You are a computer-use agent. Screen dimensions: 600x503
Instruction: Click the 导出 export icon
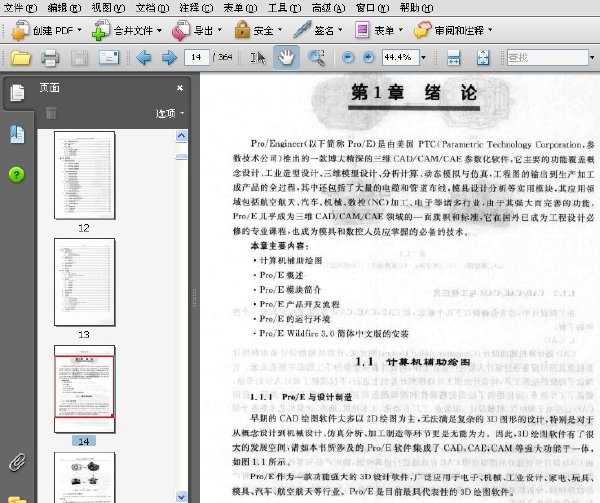pos(180,30)
